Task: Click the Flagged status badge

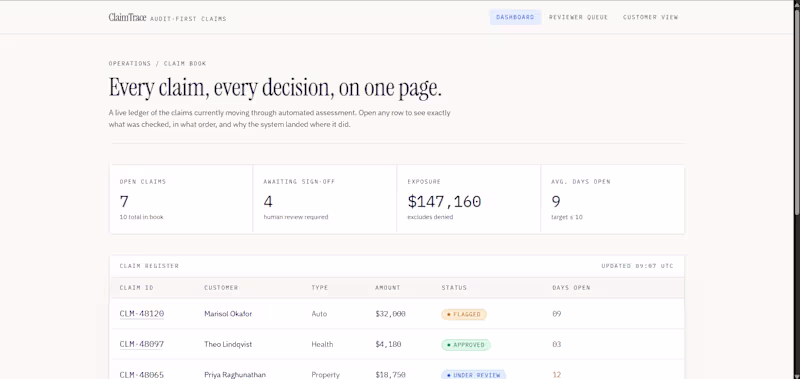Action: (464, 314)
